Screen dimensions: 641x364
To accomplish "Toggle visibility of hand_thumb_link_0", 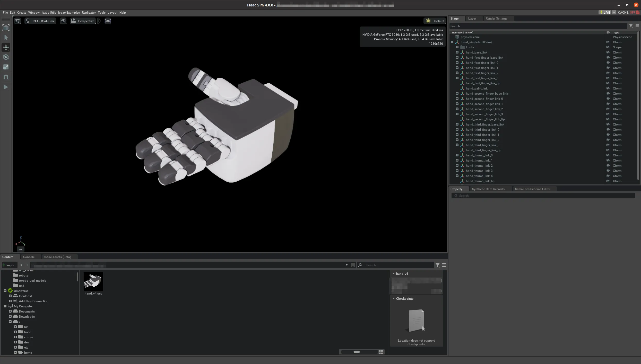I will point(608,155).
